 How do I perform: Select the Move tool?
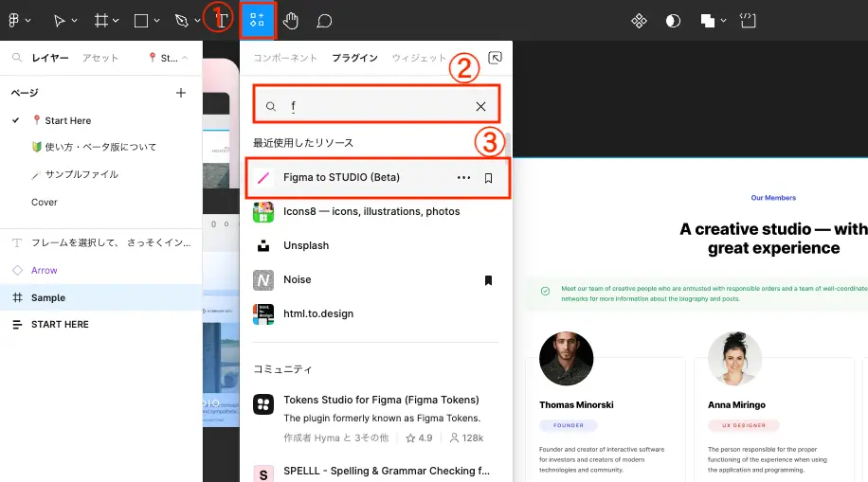pyautogui.click(x=59, y=21)
